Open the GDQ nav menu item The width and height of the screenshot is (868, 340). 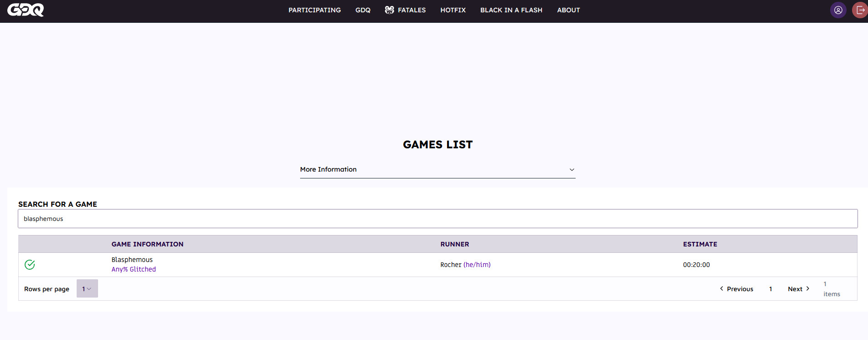point(363,10)
